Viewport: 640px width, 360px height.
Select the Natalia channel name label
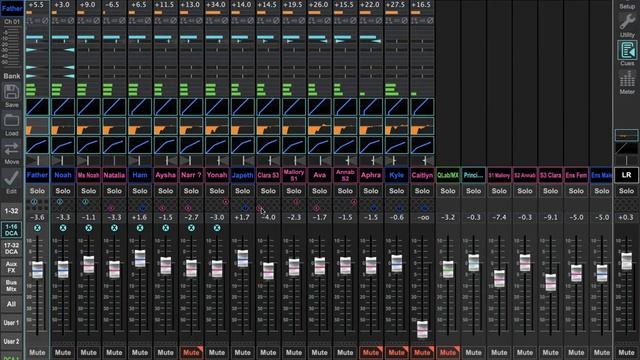click(114, 175)
